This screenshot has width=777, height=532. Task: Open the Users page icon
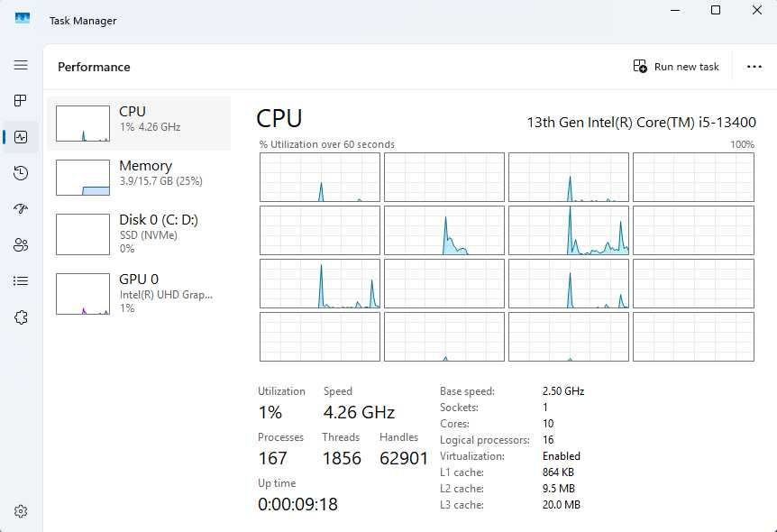pos(21,245)
